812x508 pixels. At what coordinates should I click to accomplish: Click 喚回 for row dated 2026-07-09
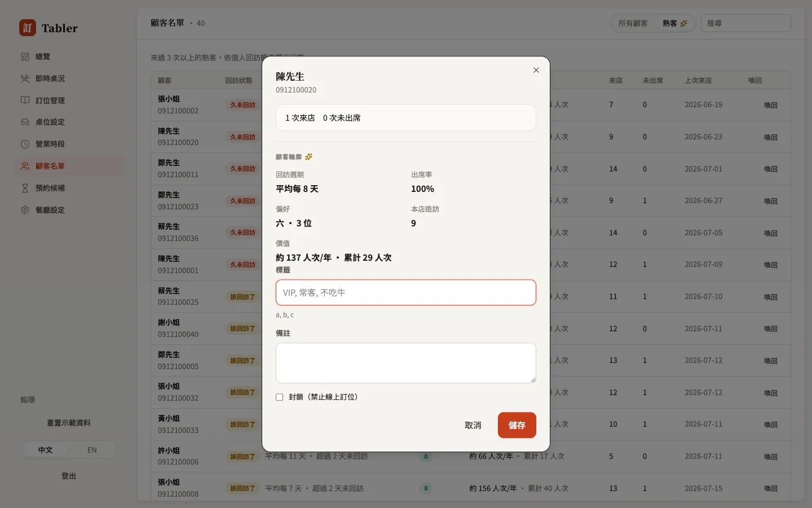(x=771, y=265)
